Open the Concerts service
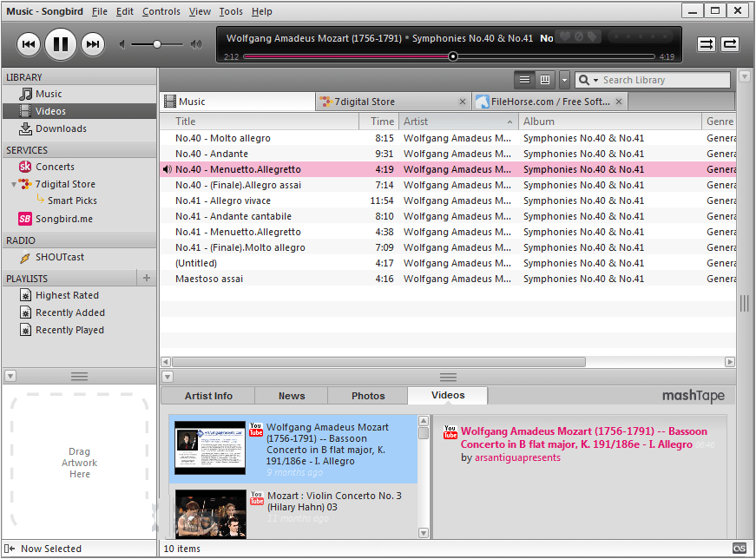This screenshot has width=756, height=559. tap(80, 167)
